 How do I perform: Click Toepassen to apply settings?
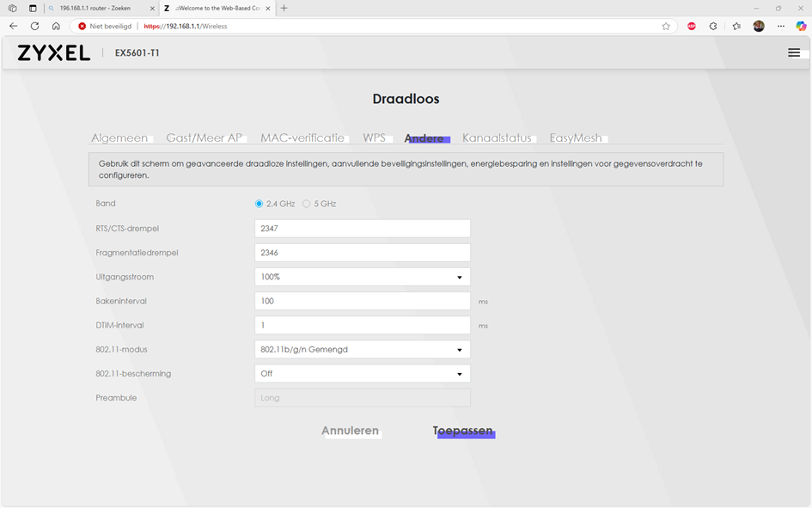click(463, 431)
